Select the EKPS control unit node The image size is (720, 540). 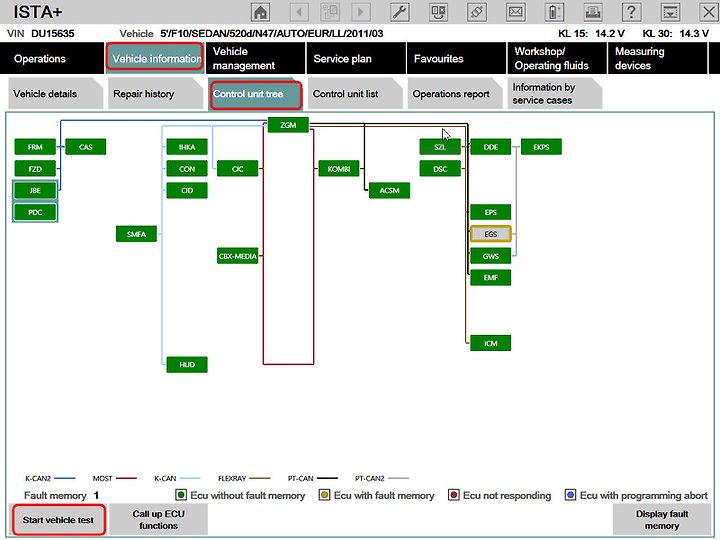[x=541, y=147]
